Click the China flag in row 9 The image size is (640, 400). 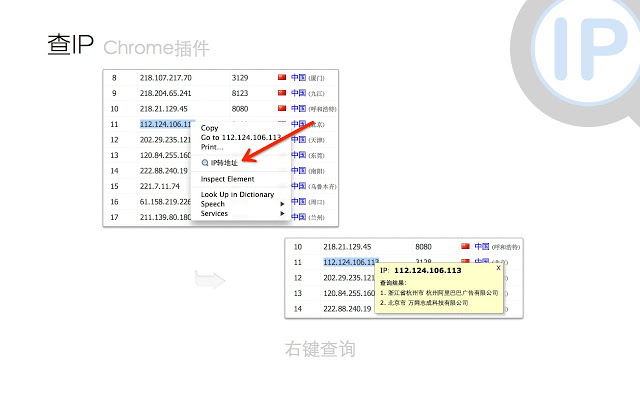point(282,92)
